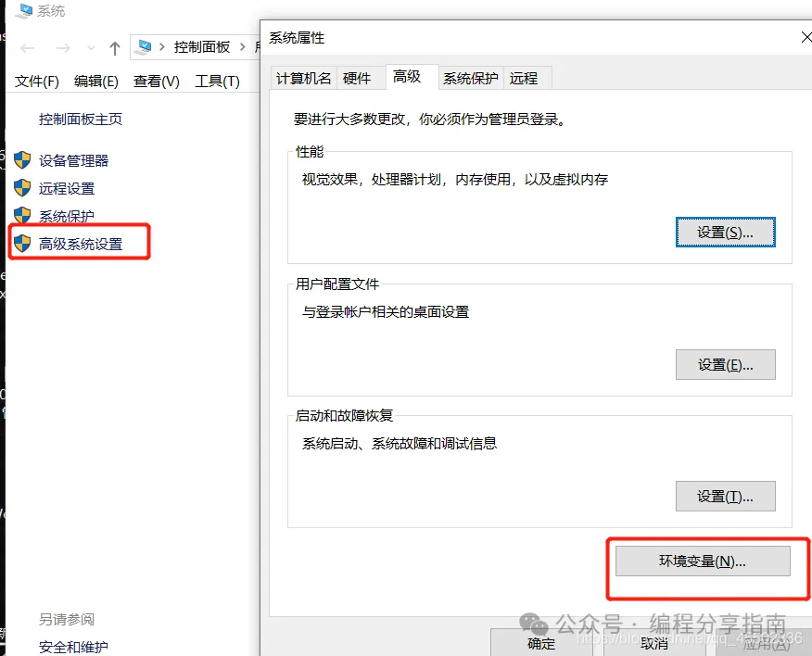Open 系统保护 link in left sidebar
The height and width of the screenshot is (656, 812).
[x=67, y=216]
